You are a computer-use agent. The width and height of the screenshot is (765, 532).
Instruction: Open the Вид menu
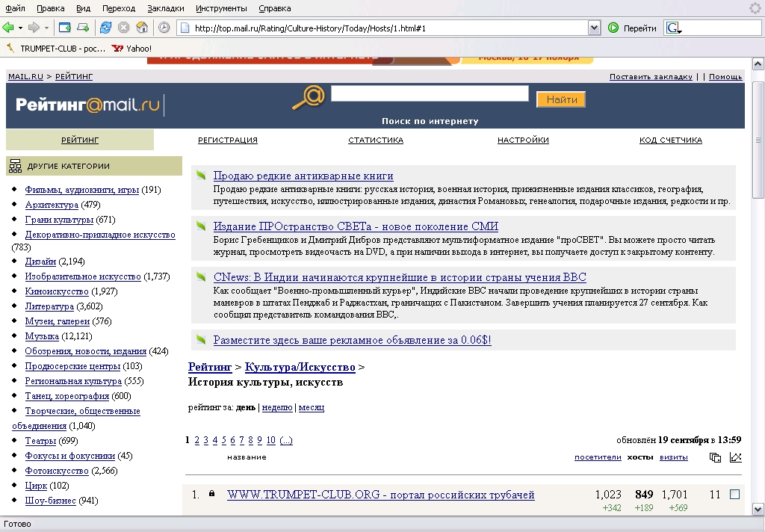[84, 8]
